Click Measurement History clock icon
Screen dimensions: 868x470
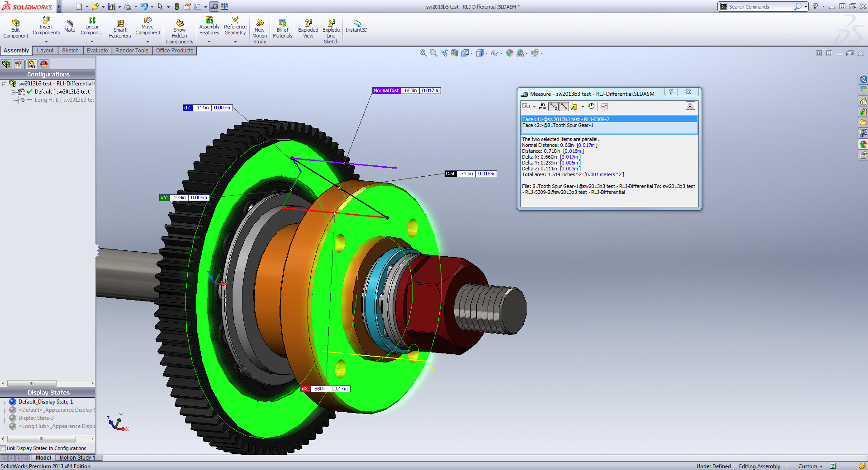click(591, 107)
